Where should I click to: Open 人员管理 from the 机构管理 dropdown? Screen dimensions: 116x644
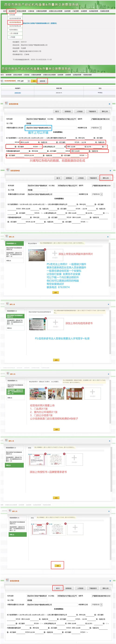pos(12,37)
